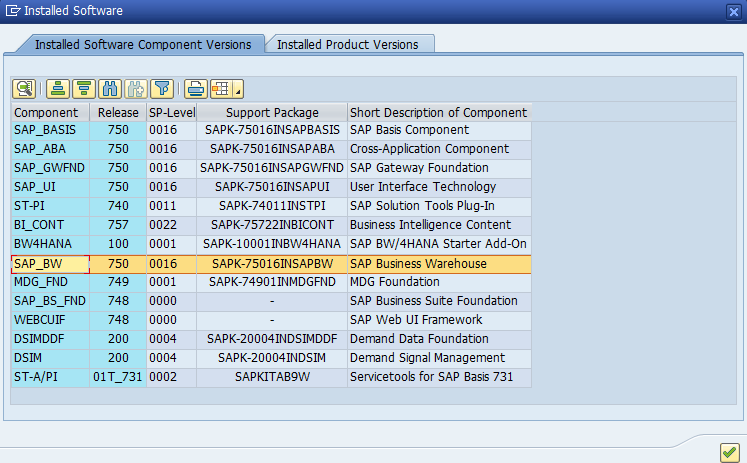Click the SAP Solution Tools Plug-In description
747x463 pixels.
(439, 206)
